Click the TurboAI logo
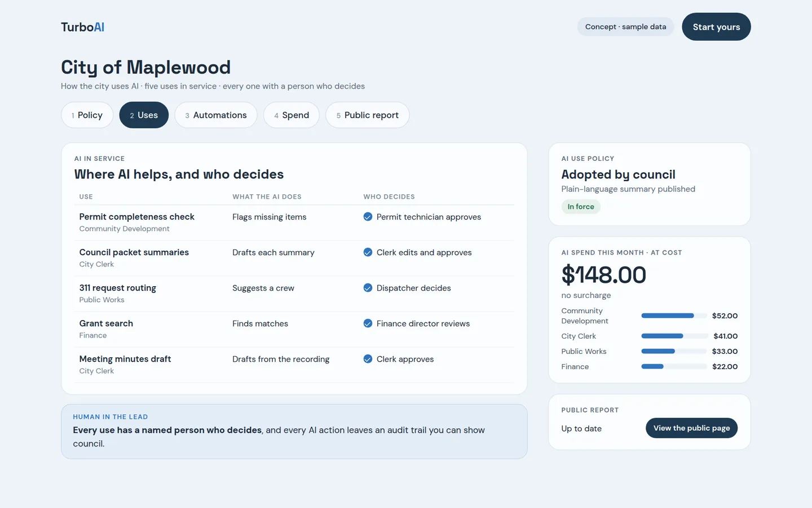Viewport: 812px width, 508px height. [82, 27]
